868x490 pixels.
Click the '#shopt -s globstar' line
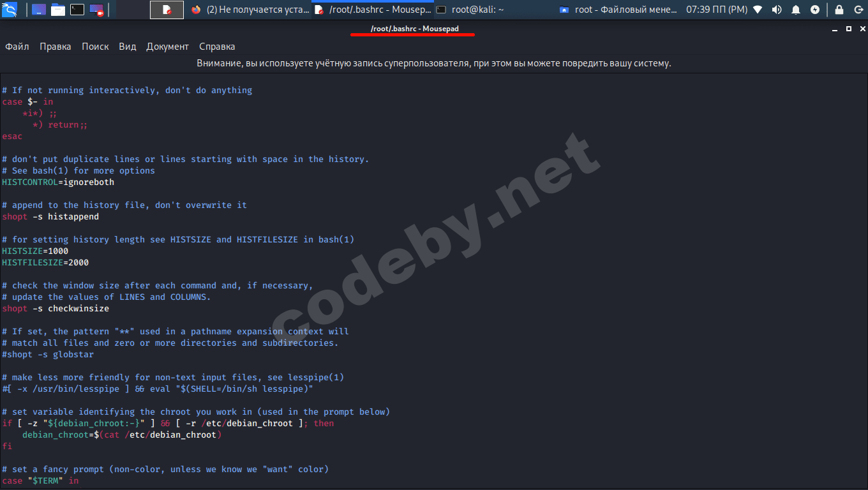point(48,354)
